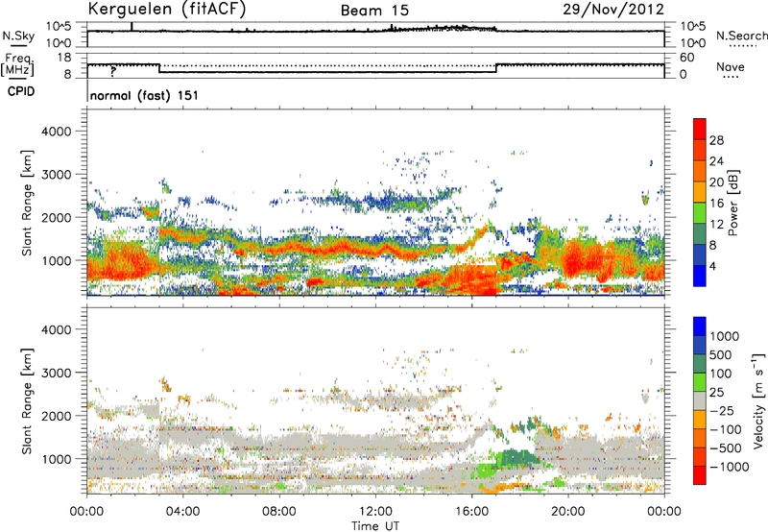The width and height of the screenshot is (768, 532).
Task: Click the '3000' tick on the velocity panel
Action: coord(56,373)
